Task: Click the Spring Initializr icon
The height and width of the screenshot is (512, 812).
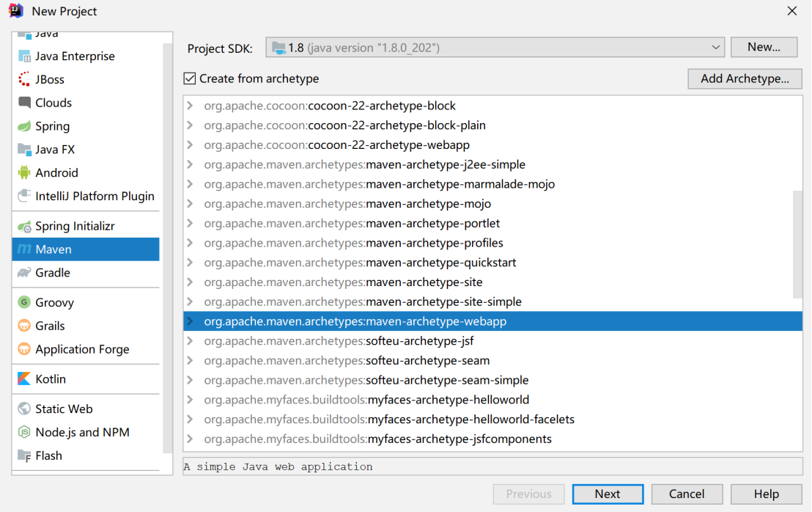Action: click(x=24, y=227)
